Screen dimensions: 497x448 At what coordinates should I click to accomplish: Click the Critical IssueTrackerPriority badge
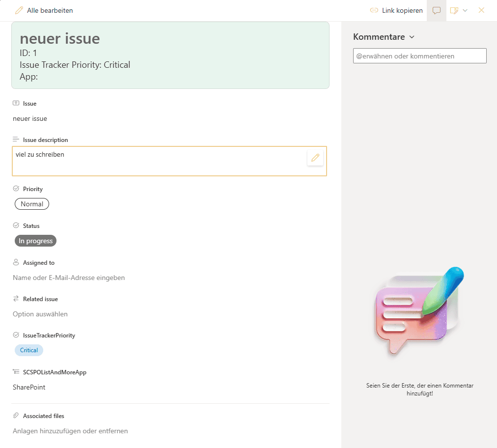point(29,350)
